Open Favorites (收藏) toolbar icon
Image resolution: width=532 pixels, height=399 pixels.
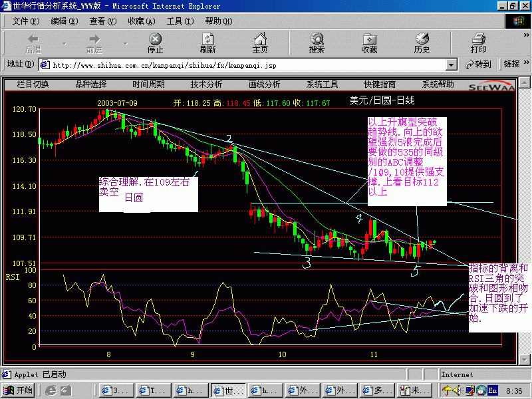click(x=369, y=39)
